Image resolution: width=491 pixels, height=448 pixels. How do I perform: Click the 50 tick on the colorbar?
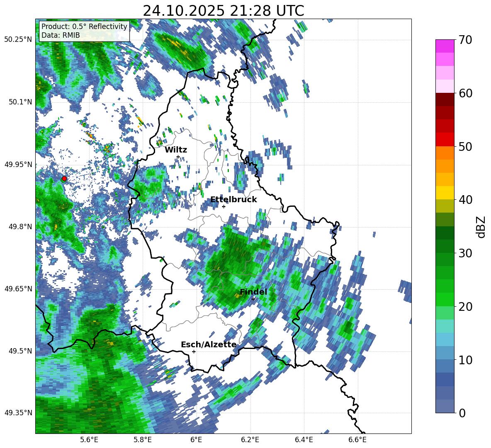(x=465, y=146)
